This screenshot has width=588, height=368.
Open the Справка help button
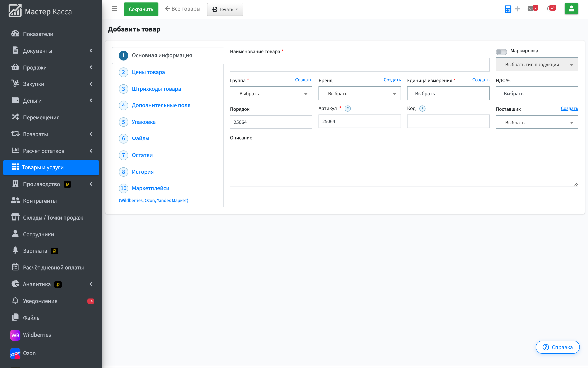coord(558,347)
